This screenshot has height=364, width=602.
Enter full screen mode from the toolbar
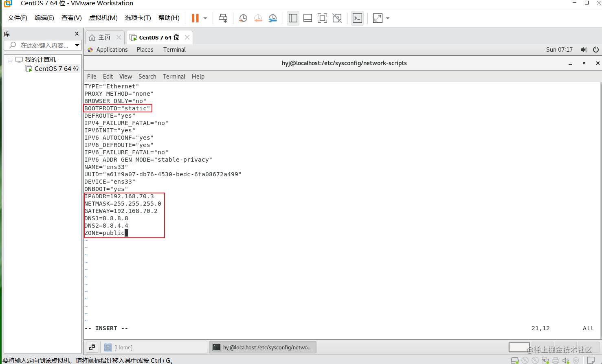(322, 18)
